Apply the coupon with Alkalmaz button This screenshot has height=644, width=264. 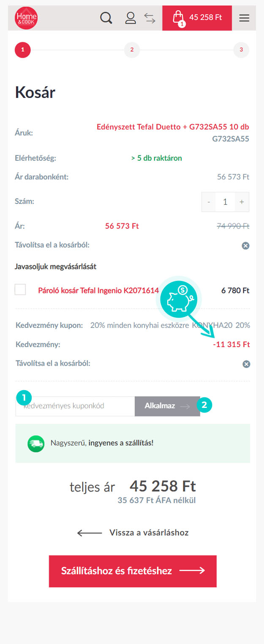click(x=167, y=406)
